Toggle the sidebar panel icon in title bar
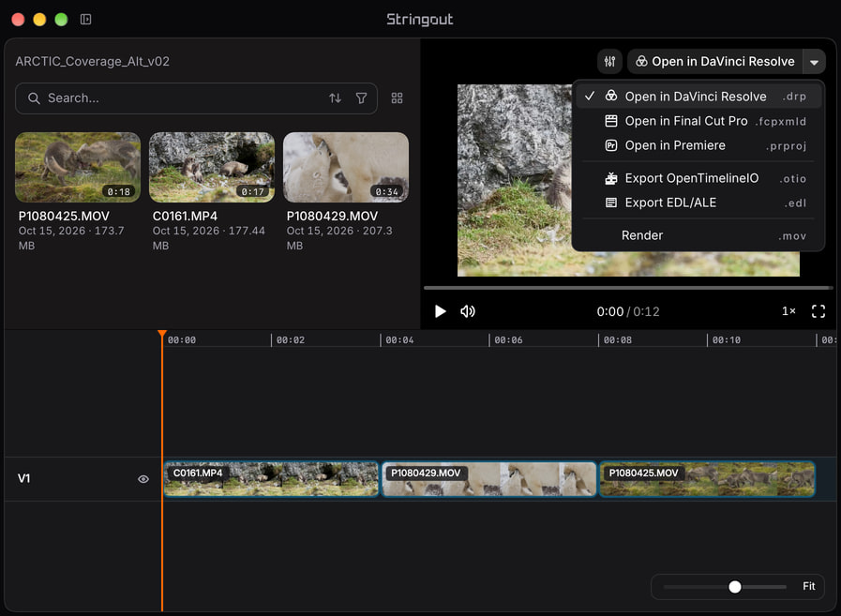 pyautogui.click(x=86, y=20)
